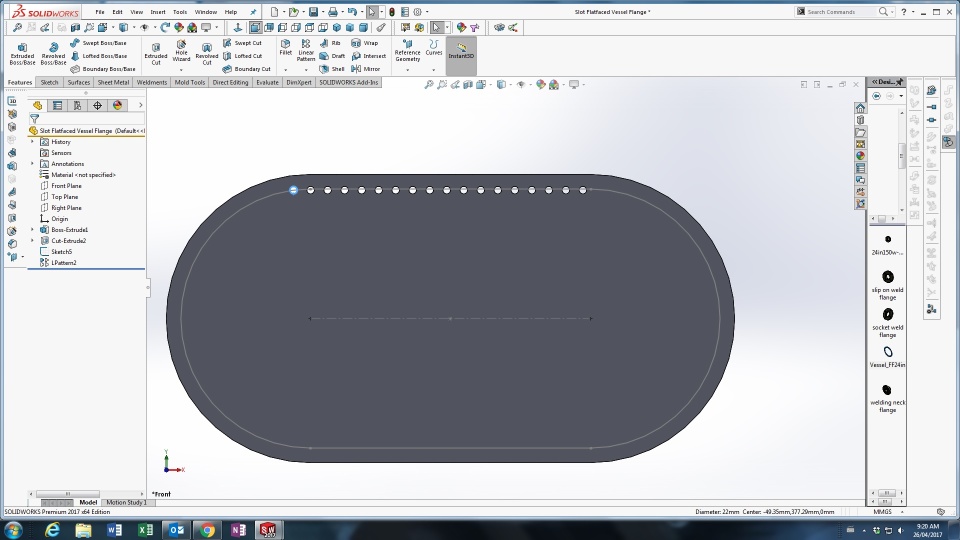Open Linear Pattern dropdown arrow
The image size is (960, 540).
coord(306,70)
